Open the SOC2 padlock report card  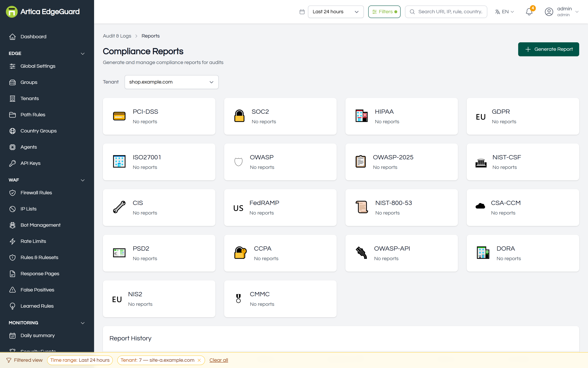280,116
